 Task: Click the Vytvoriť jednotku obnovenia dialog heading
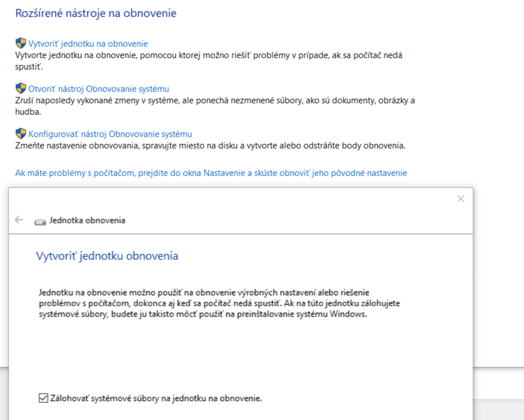pos(107,256)
